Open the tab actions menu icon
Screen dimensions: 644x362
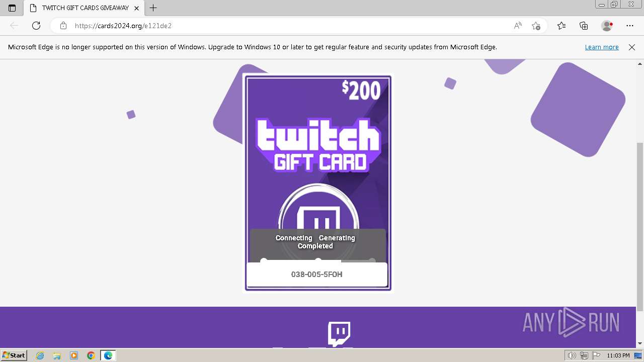[x=12, y=8]
